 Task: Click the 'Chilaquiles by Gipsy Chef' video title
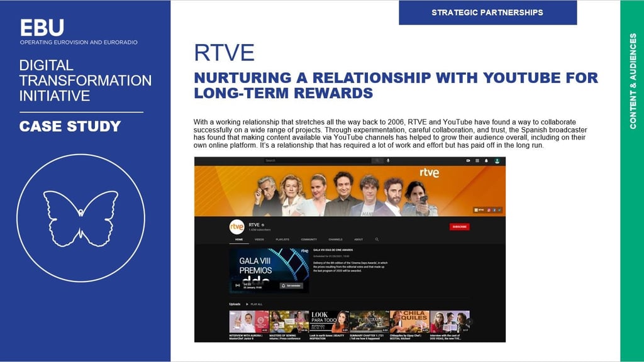pos(406,337)
